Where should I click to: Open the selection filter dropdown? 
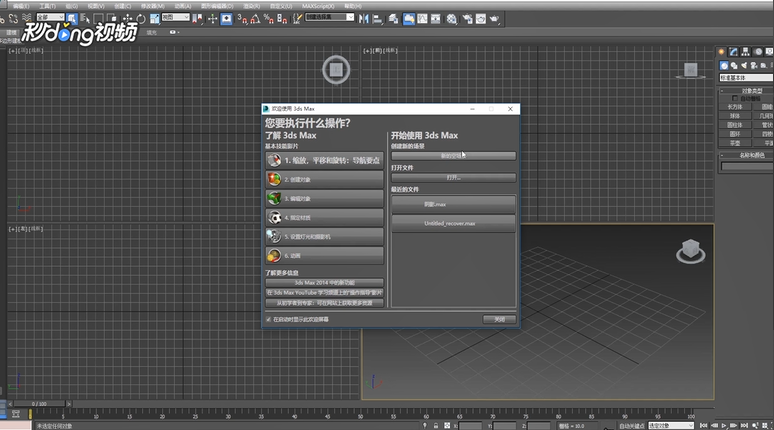click(50, 17)
